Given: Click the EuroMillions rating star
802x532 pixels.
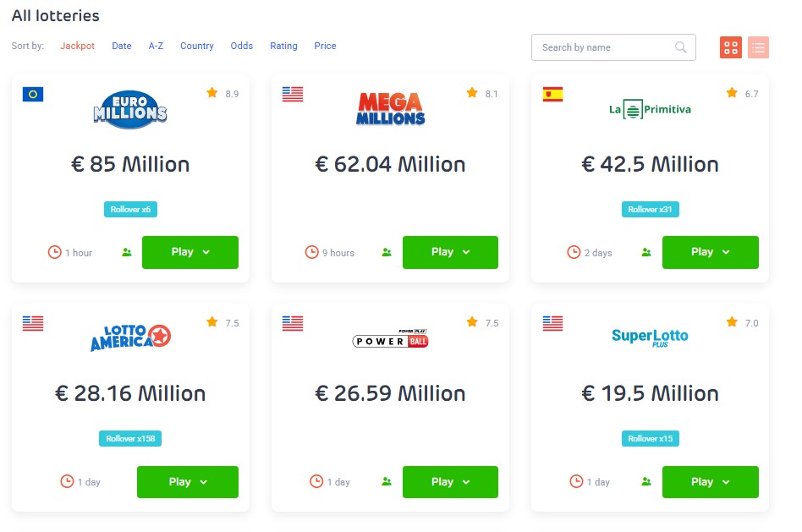Looking at the screenshot, I should coord(211,92).
